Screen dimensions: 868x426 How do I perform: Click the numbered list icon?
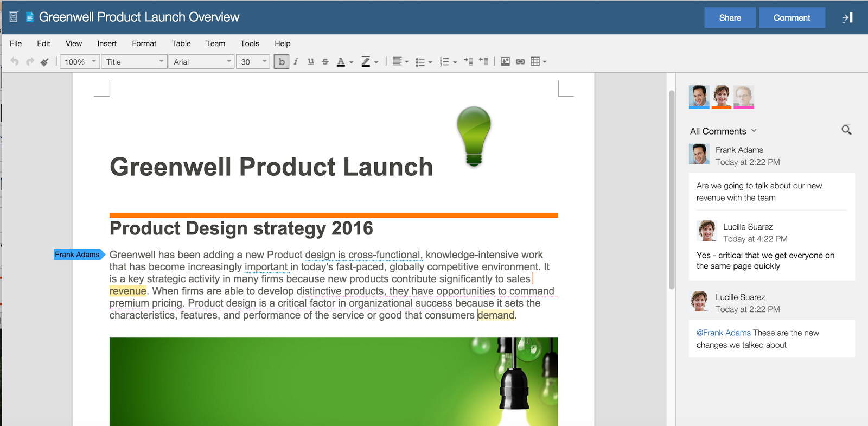[444, 62]
